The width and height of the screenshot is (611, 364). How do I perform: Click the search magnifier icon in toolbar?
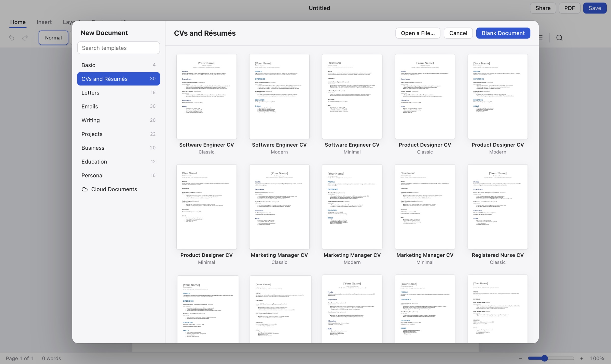tap(559, 38)
